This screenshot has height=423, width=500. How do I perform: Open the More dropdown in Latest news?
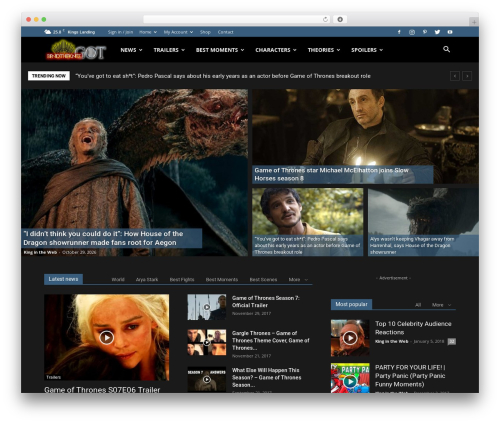pos(298,280)
